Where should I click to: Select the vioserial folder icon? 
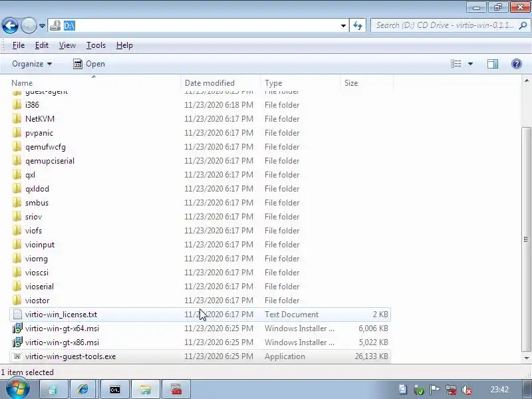tap(17, 287)
